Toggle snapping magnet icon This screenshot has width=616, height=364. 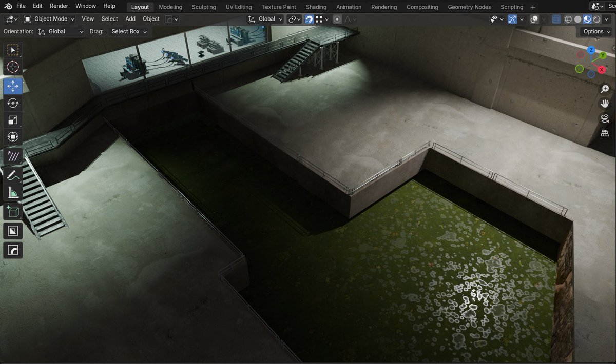pos(310,19)
